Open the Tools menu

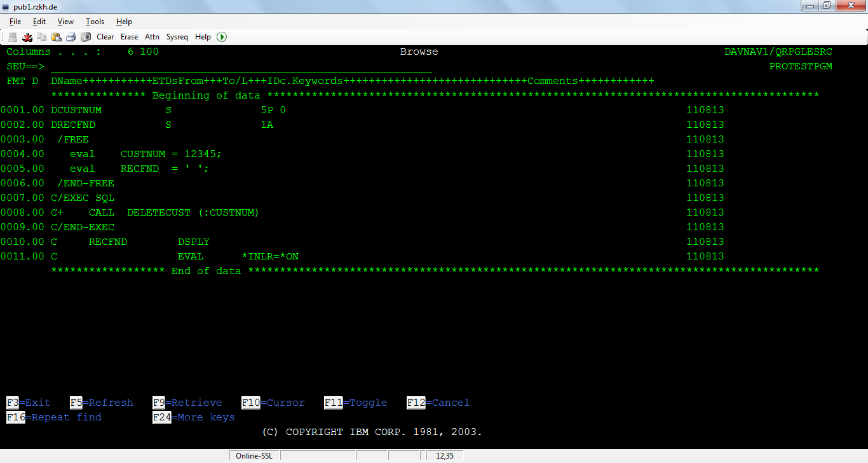click(x=94, y=21)
